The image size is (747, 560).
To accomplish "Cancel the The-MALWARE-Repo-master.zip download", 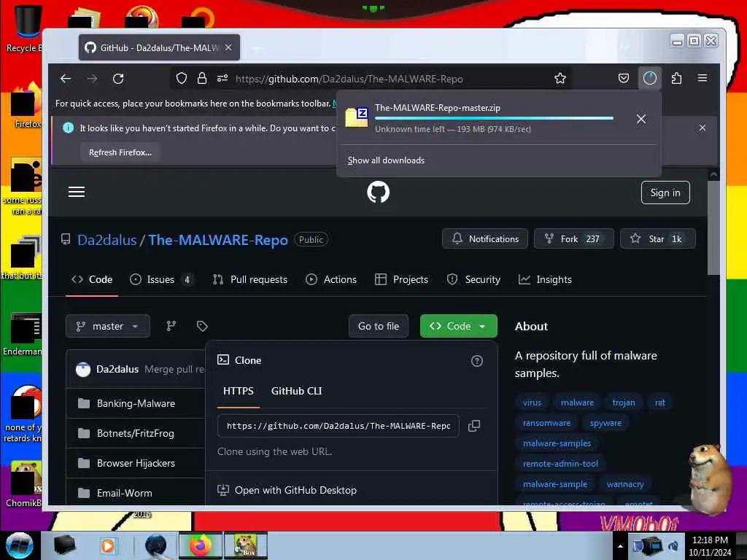I will [641, 119].
